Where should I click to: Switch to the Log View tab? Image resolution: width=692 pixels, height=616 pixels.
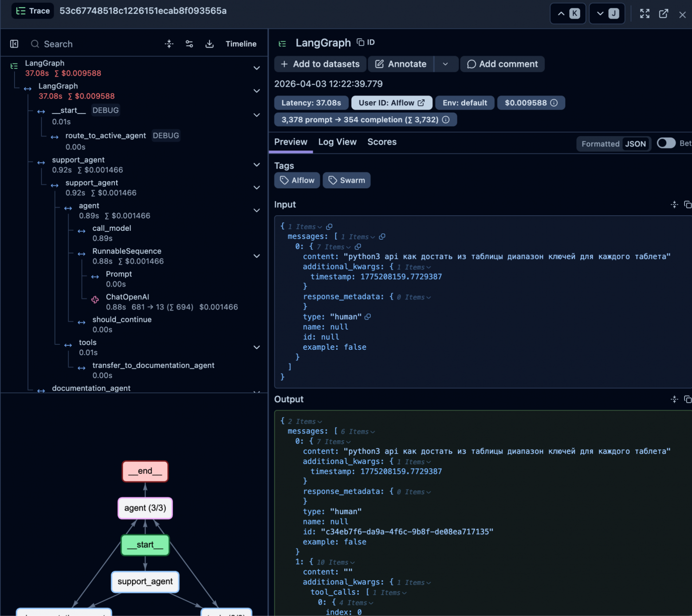point(337,142)
